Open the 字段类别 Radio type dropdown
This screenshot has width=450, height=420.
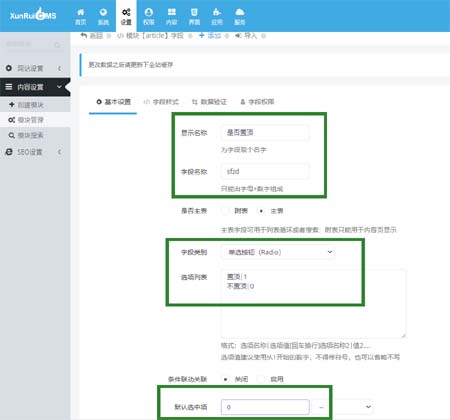coord(278,252)
